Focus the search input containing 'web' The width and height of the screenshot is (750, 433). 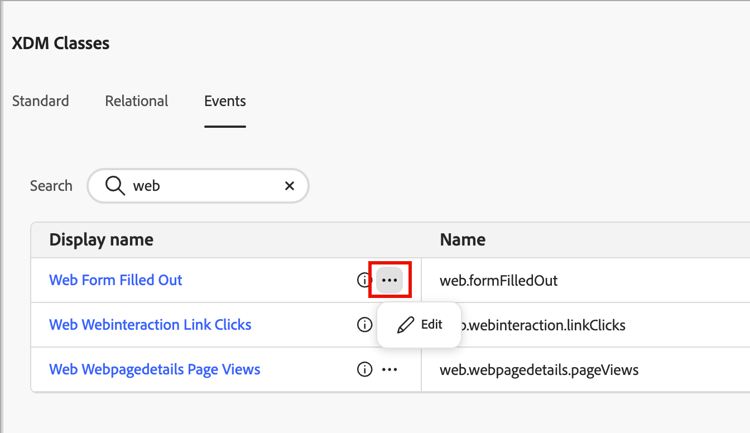[x=200, y=186]
